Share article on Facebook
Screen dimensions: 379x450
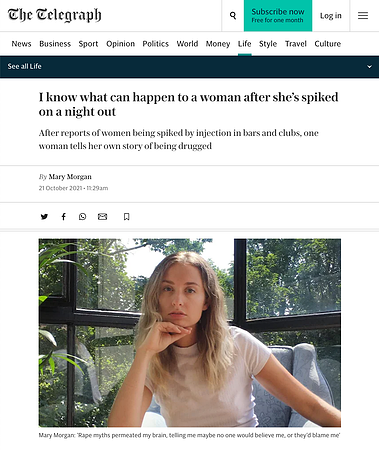coord(63,217)
